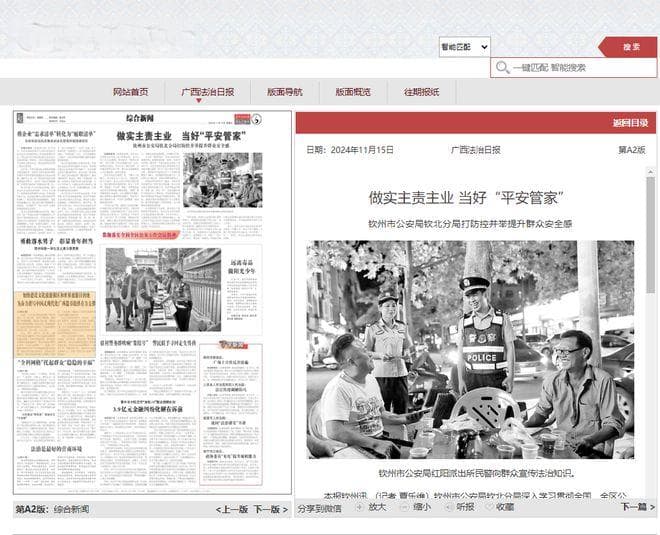Click headline "全科网格"托起群众稳稳的幸福
Viewport: 660px width, 535px height.
coord(56,362)
